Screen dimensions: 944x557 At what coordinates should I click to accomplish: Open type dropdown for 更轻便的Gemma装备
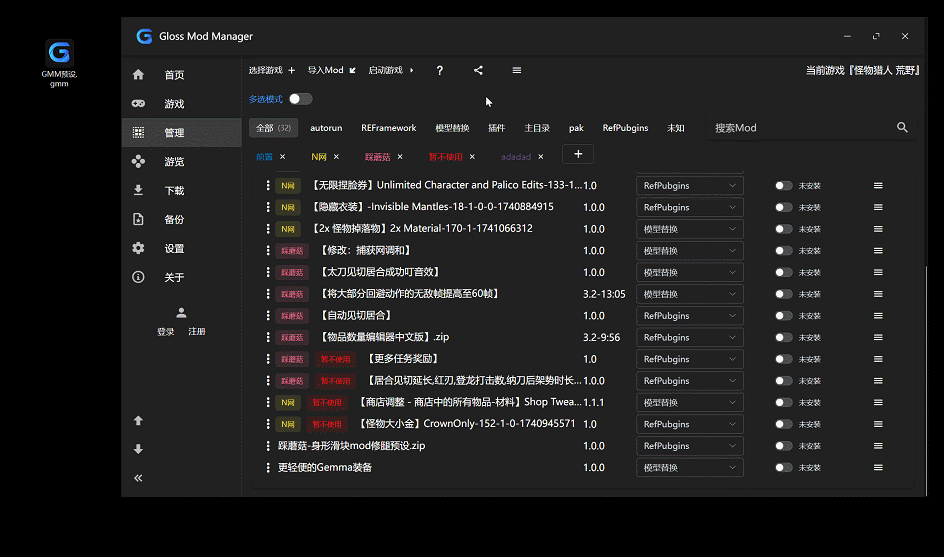(x=689, y=467)
